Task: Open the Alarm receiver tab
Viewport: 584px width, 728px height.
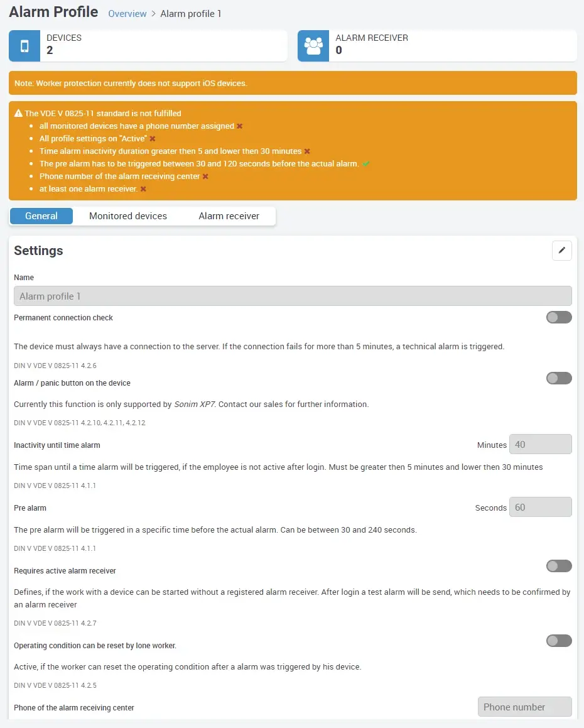Action: 230,215
